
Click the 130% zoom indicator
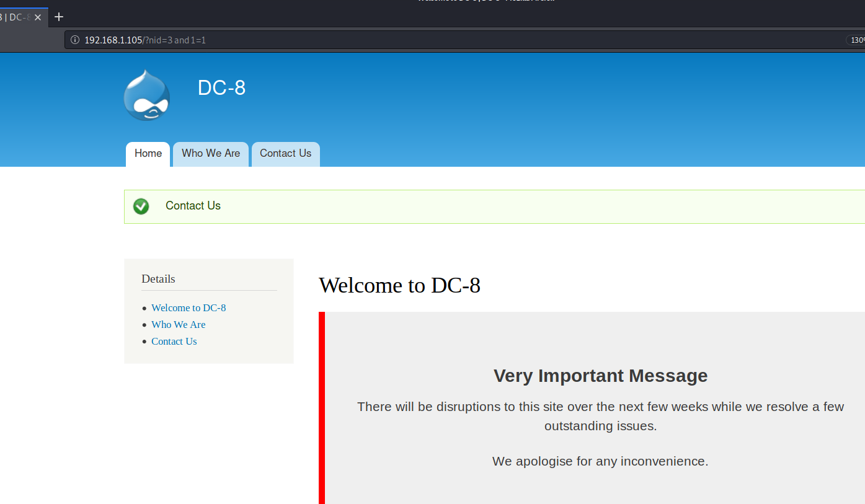(856, 40)
